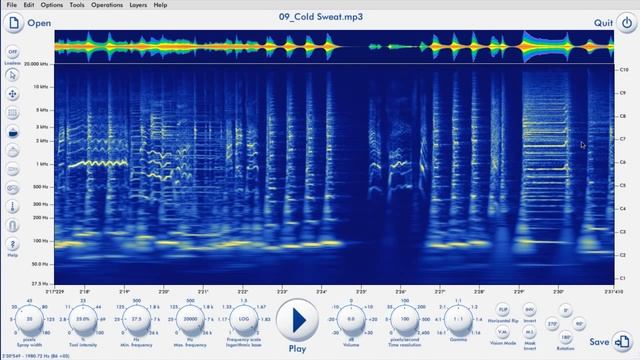Click the 09_Cold Sweat.mp3 title
The width and height of the screenshot is (640, 360).
click(x=321, y=17)
